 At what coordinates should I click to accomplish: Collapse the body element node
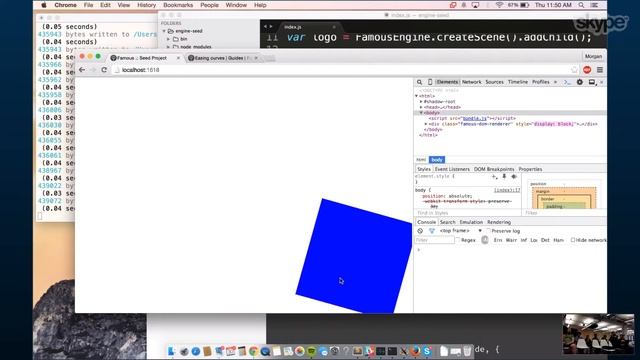pos(421,113)
